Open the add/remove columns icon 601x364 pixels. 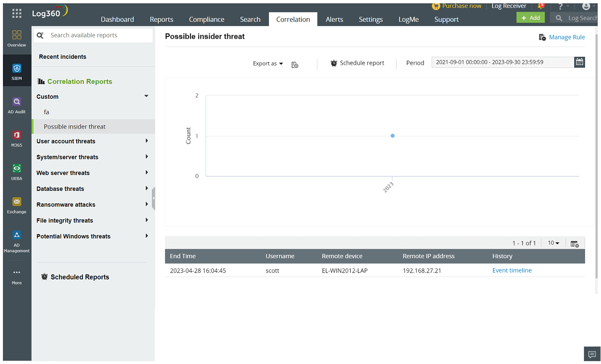click(575, 243)
